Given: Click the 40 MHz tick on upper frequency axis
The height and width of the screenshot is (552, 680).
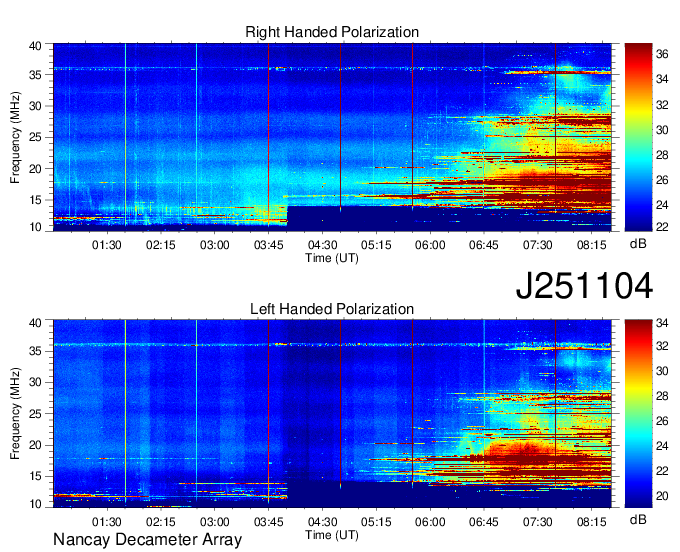Looking at the screenshot, I should pos(36,46).
